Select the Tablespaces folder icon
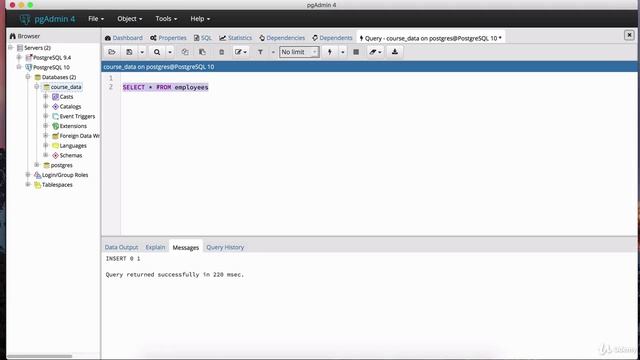The width and height of the screenshot is (640, 360). click(37, 185)
